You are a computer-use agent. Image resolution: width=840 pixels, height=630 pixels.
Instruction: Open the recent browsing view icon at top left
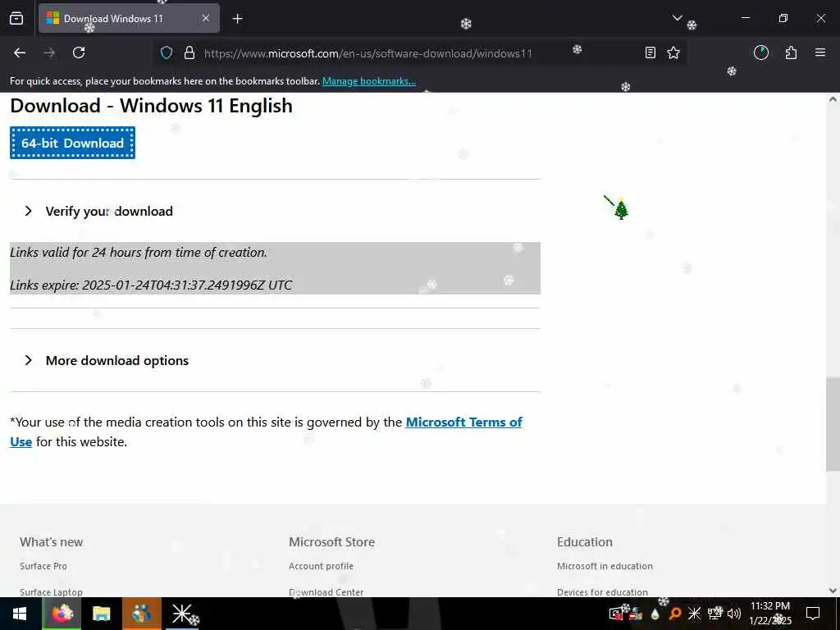(x=16, y=19)
